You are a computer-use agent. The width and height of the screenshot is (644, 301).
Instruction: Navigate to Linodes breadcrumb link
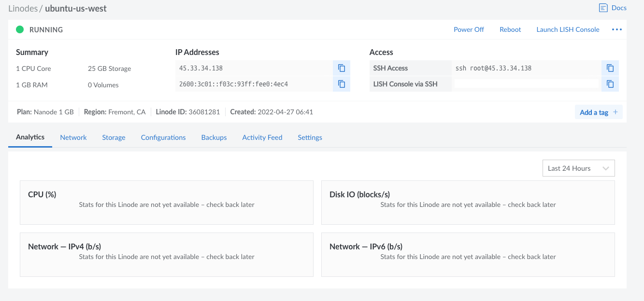[23, 8]
